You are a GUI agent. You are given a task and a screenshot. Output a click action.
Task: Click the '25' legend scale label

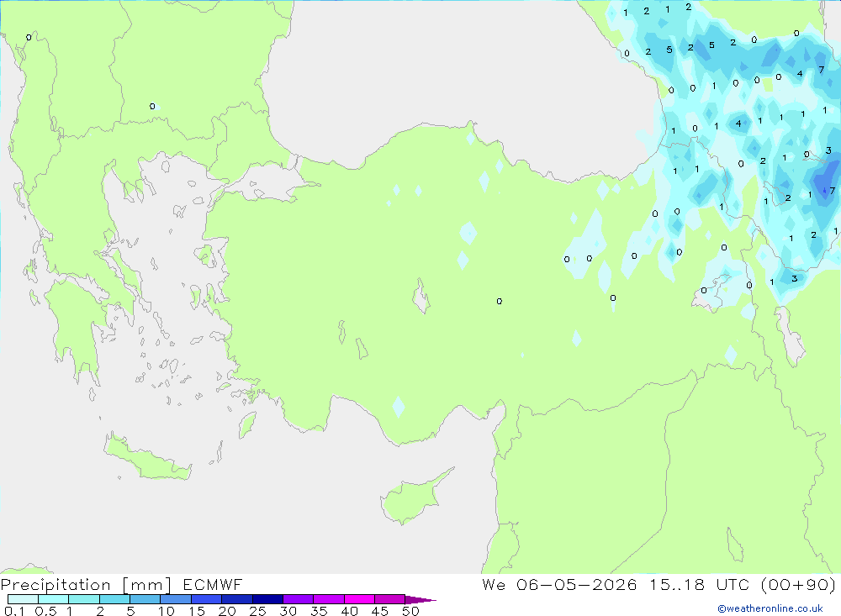point(257,611)
